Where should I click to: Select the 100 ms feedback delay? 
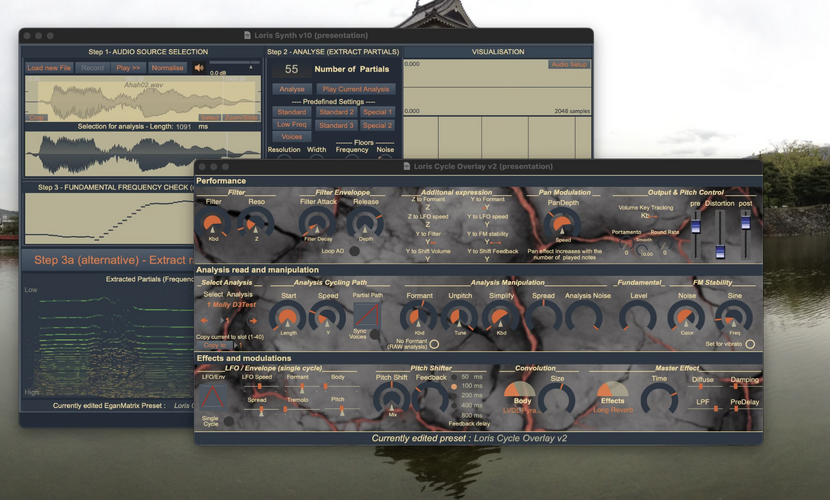(454, 386)
